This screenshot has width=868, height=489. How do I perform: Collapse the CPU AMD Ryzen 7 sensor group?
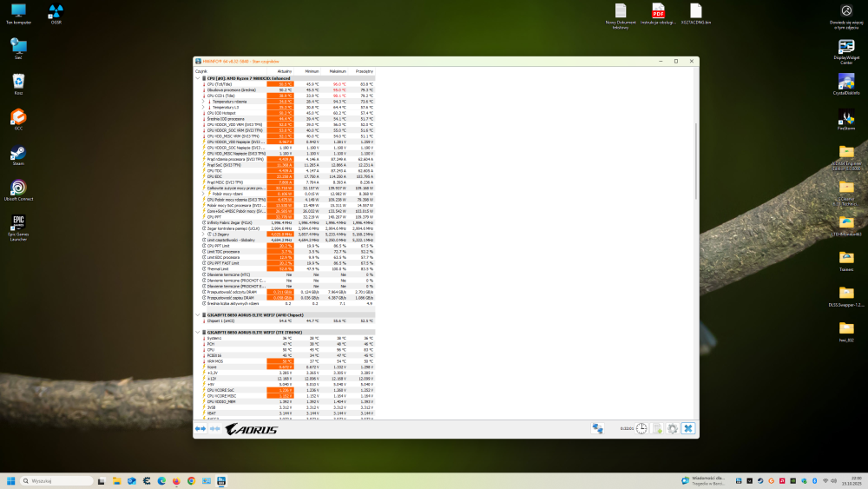point(199,78)
